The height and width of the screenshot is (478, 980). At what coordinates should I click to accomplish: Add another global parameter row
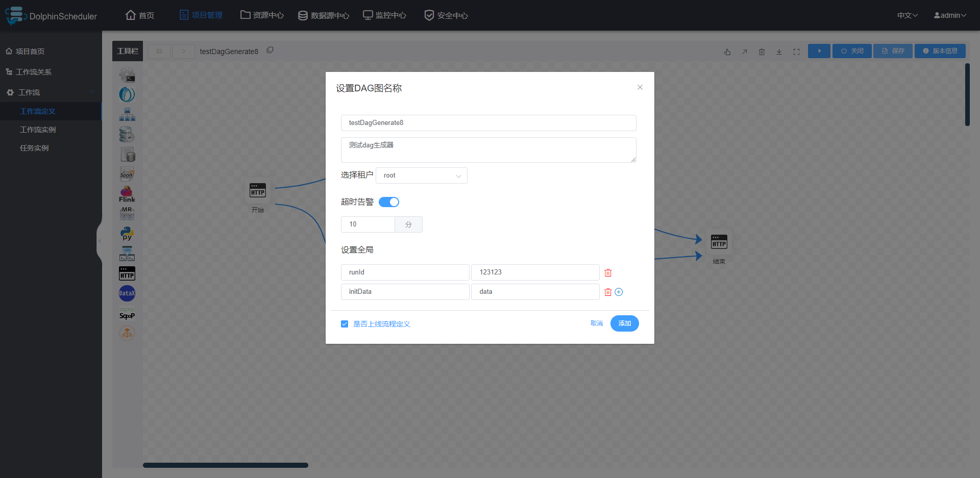tap(619, 292)
